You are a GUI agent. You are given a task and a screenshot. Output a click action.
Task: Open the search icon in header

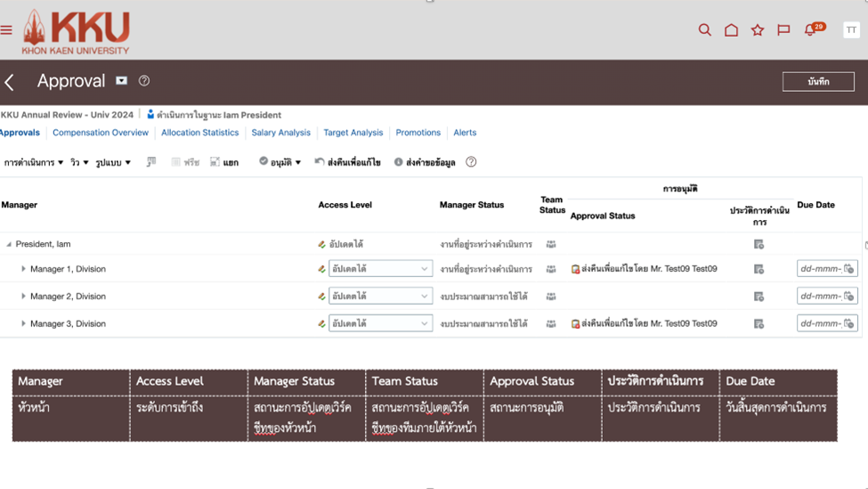coord(704,30)
